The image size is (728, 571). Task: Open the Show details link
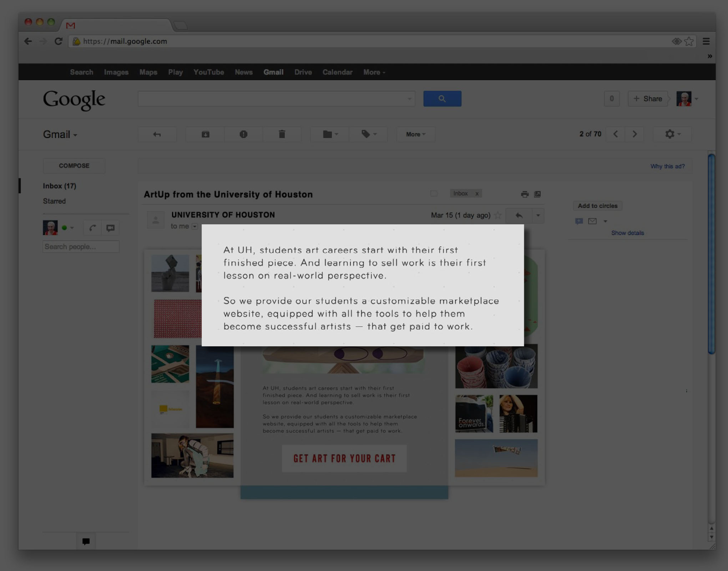point(627,233)
